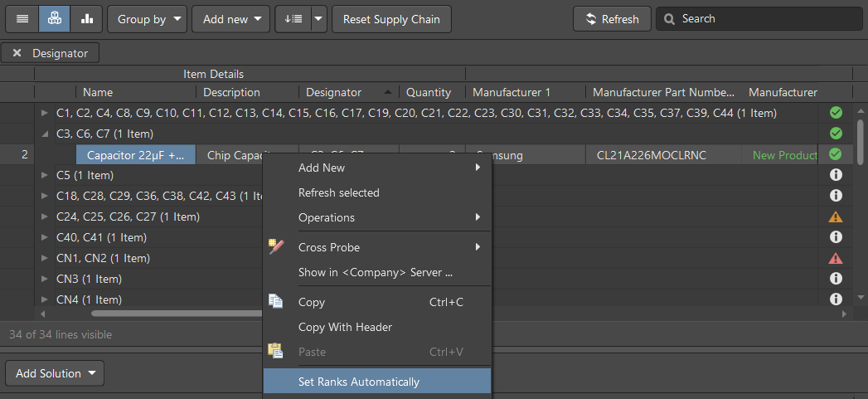The image size is (868, 399).
Task: Collapse the C3, C6, C7 group
Action: coord(45,134)
